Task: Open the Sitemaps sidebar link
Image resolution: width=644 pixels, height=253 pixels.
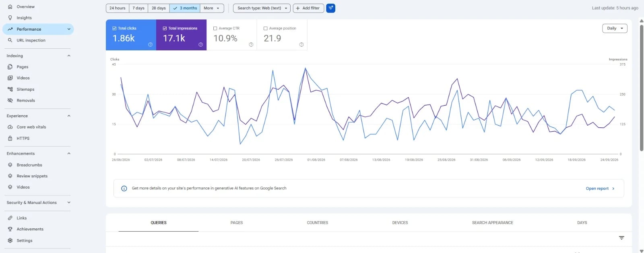Action: (x=25, y=89)
